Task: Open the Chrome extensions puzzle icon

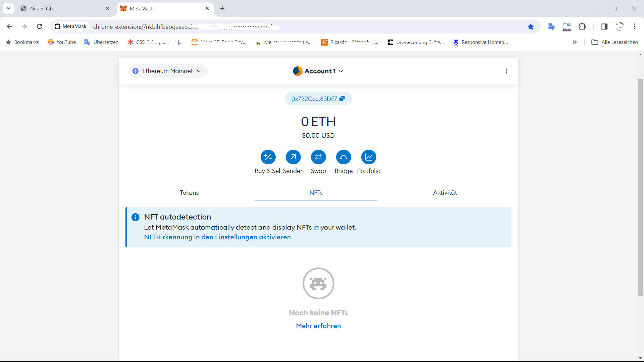Action: coord(582,26)
